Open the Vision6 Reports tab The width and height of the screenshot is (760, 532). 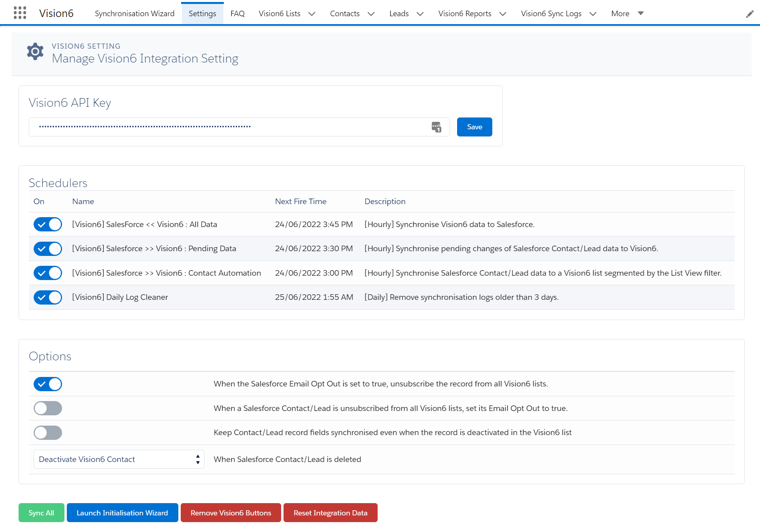(x=465, y=13)
